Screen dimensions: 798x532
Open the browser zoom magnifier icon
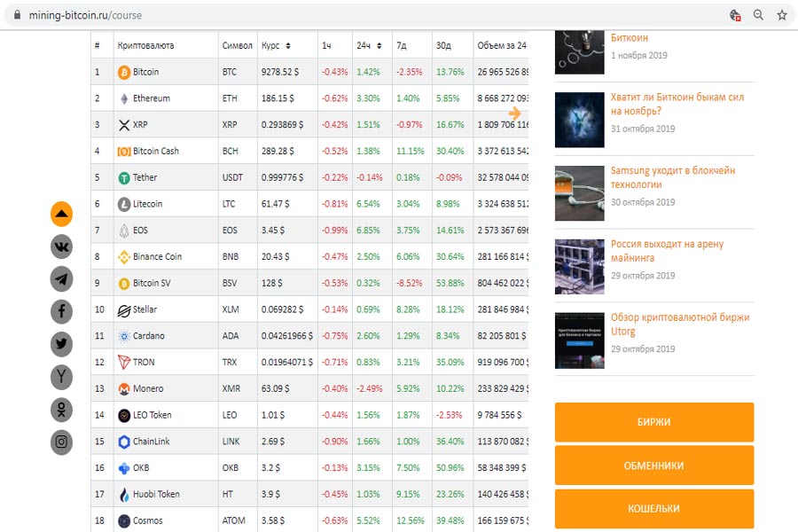(758, 15)
